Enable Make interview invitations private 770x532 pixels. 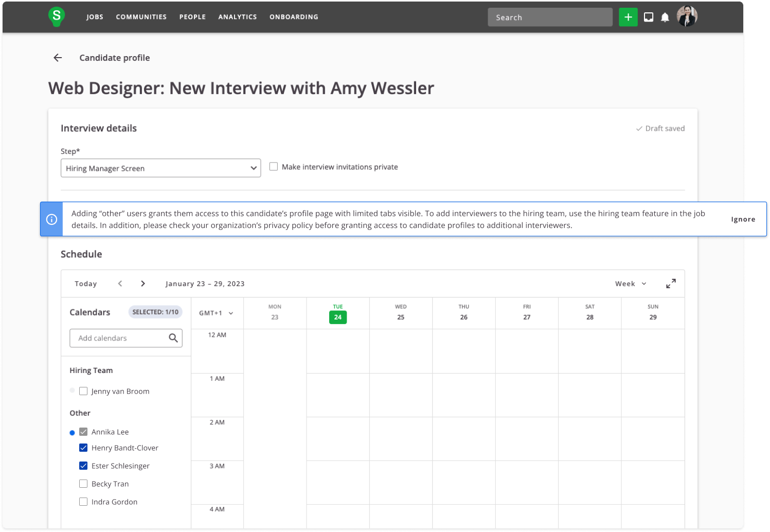tap(274, 167)
